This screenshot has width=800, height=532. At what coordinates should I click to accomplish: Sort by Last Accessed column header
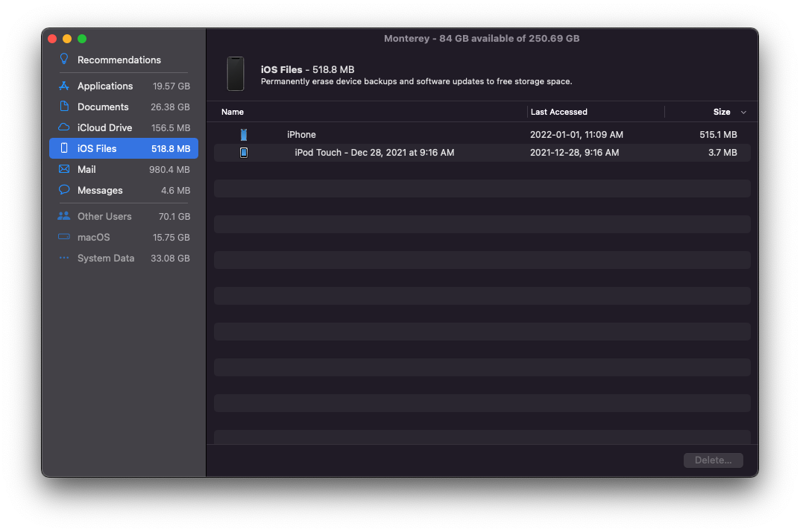(558, 112)
